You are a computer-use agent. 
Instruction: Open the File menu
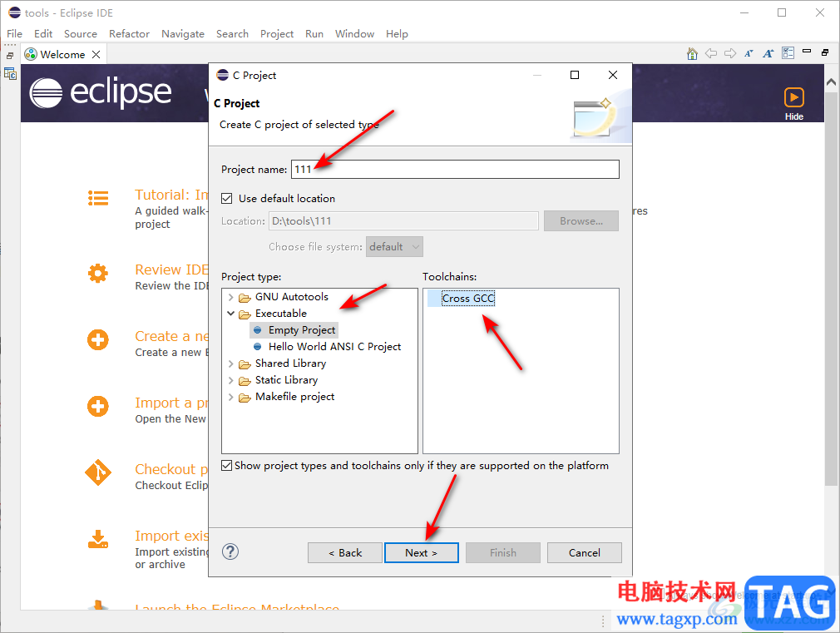[14, 34]
